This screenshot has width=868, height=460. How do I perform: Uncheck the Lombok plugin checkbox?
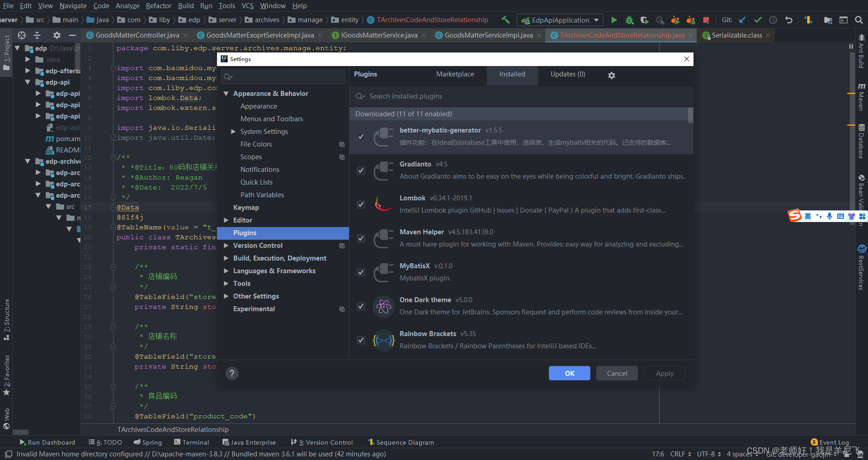pyautogui.click(x=361, y=204)
